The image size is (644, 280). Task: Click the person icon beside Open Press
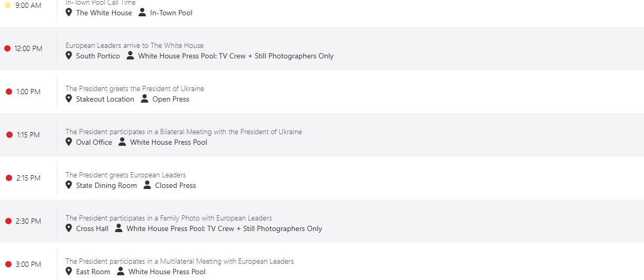145,98
